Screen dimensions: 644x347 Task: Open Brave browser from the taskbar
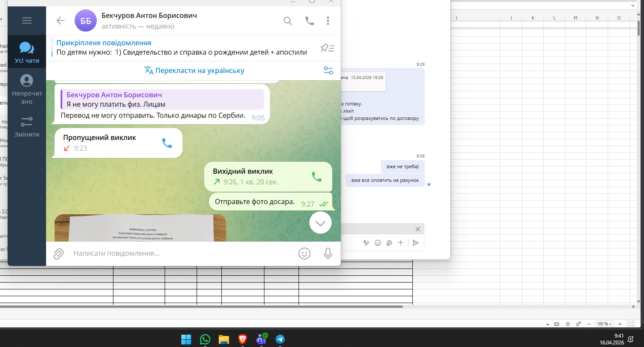pos(243,339)
